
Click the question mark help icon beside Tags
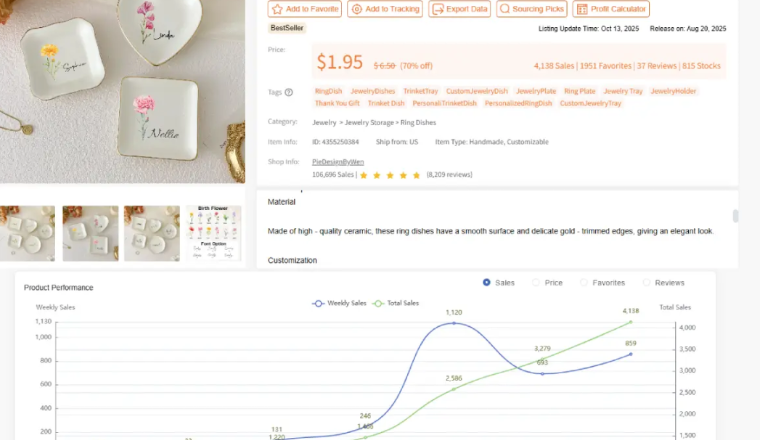[x=289, y=92]
